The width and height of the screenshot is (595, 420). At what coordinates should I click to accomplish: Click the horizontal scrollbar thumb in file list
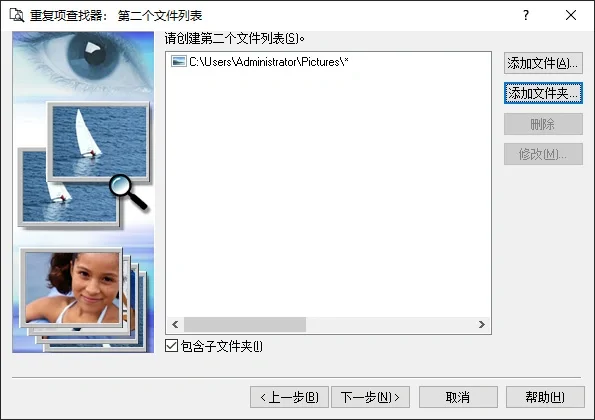click(245, 324)
